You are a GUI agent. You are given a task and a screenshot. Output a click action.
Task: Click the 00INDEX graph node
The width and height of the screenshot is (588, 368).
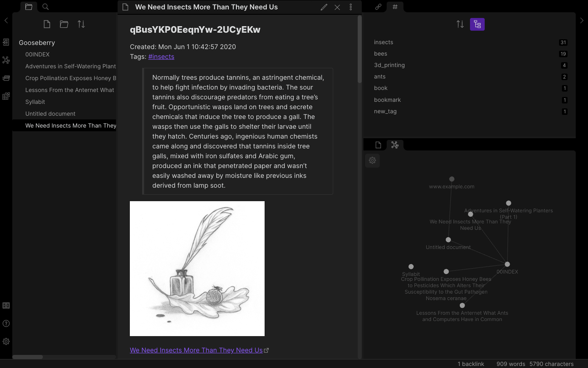coord(507,264)
